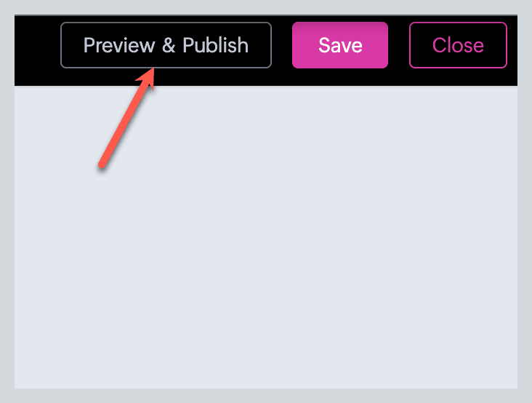
Task: Select the button the red arrow points to
Action: (166, 45)
